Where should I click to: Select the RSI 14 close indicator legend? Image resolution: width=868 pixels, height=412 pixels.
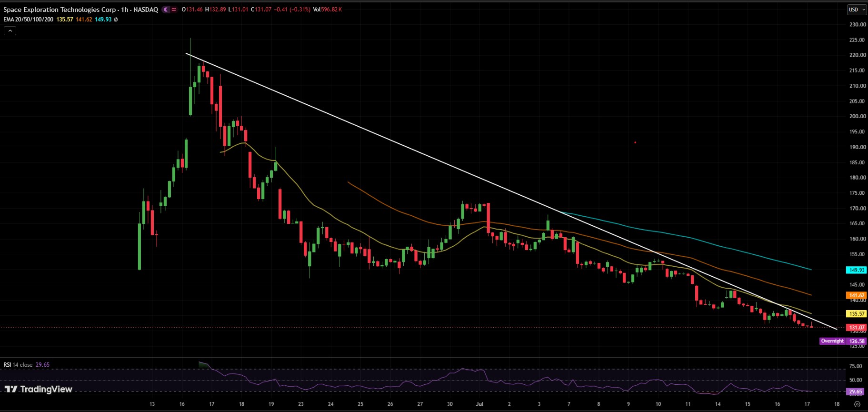18,365
